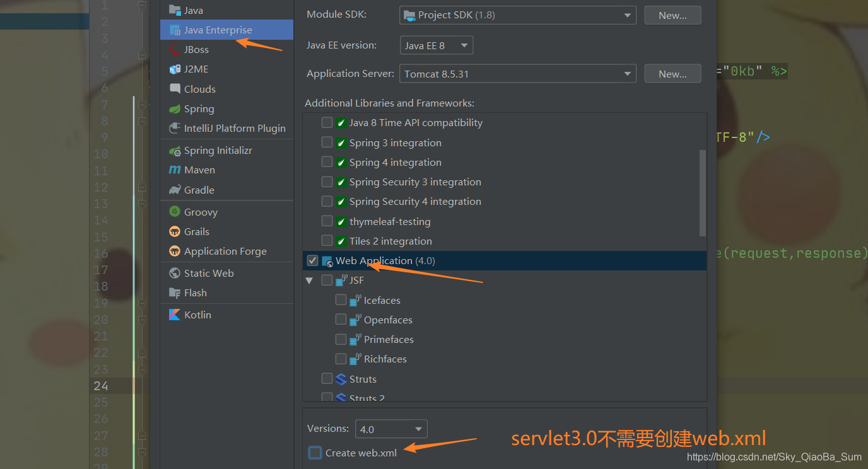Select Static Web project type

tap(226, 273)
